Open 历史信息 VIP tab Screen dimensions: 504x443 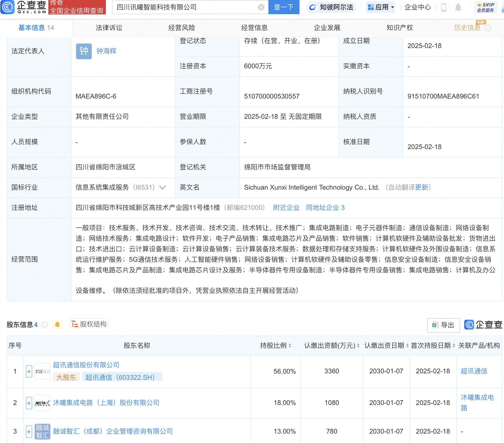tap(467, 28)
